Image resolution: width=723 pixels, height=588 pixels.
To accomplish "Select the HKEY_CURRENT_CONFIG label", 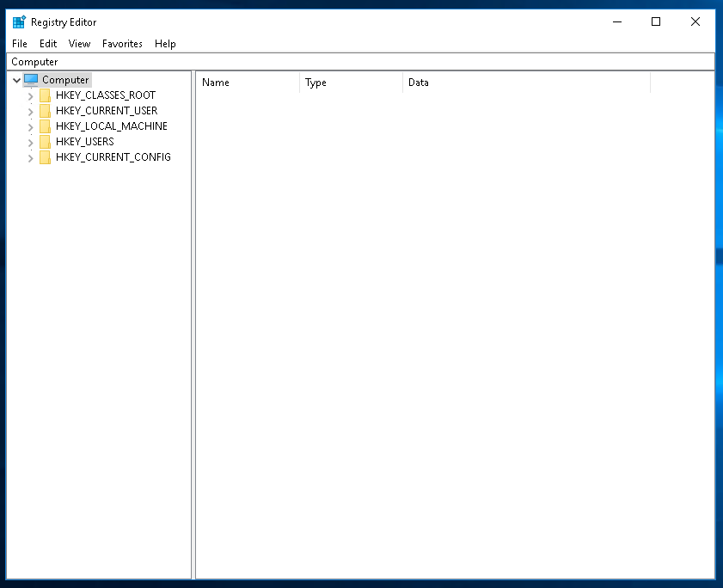I will click(113, 156).
